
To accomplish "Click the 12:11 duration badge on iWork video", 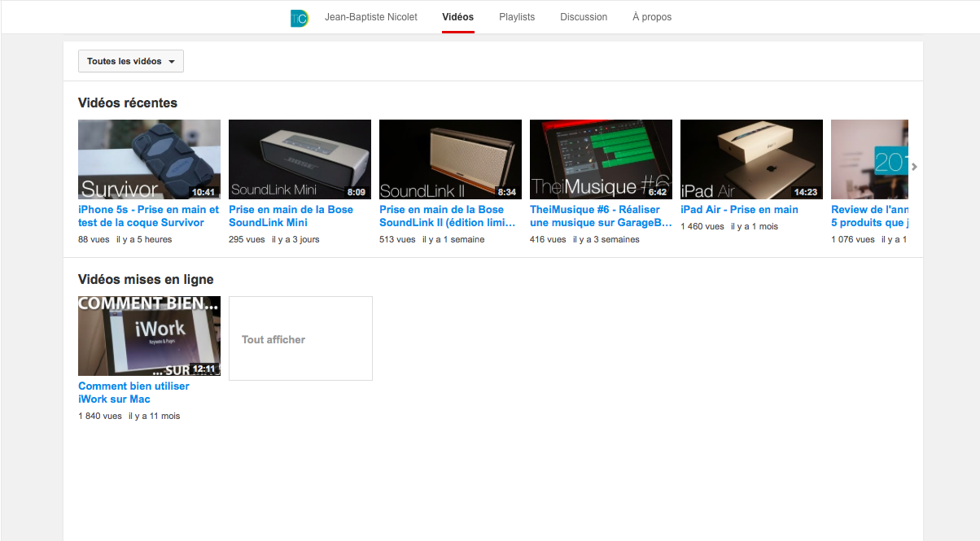I will tap(203, 369).
